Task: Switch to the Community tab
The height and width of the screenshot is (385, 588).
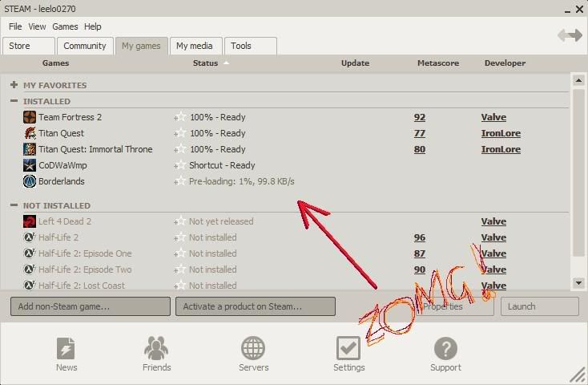Action: 85,46
